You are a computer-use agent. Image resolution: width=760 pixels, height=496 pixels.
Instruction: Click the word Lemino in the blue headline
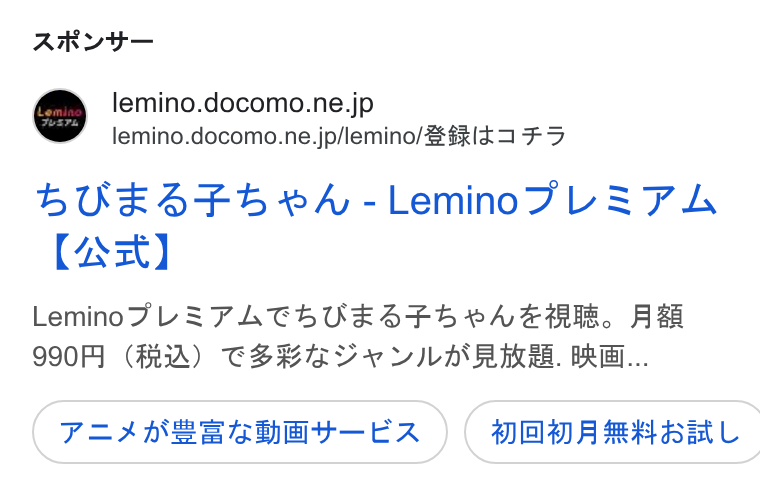click(454, 200)
